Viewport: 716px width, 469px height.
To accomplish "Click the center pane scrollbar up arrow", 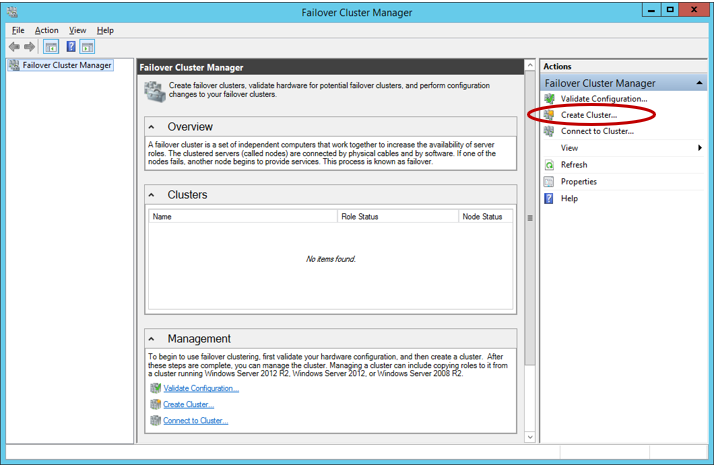I will (x=530, y=65).
